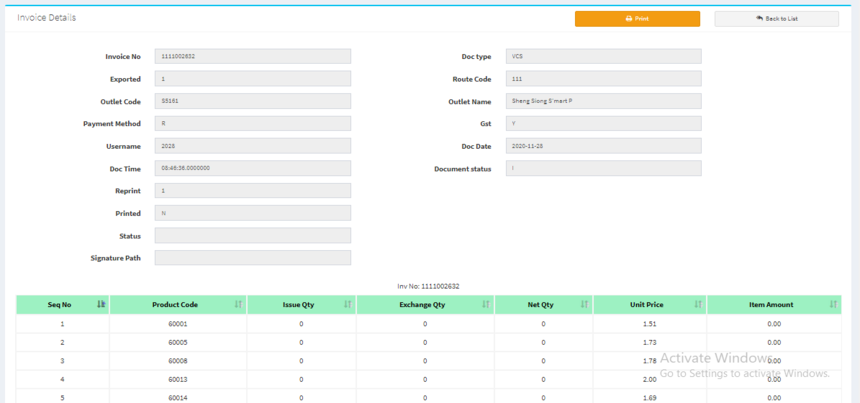This screenshot has height=403, width=860.
Task: Click the Document status field
Action: click(603, 168)
